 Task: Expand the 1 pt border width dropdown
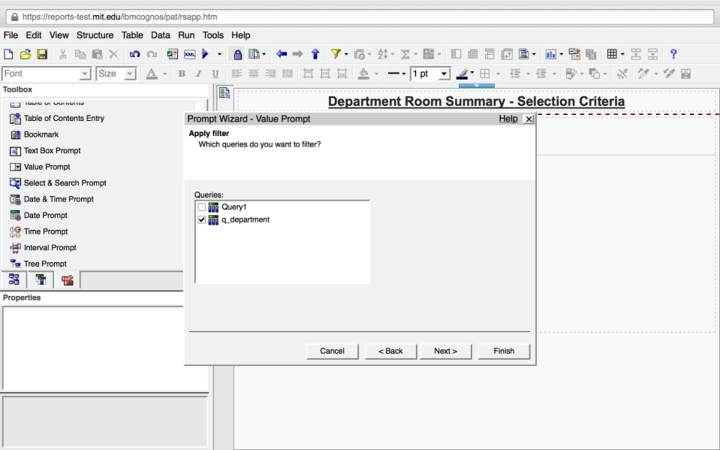(x=444, y=74)
